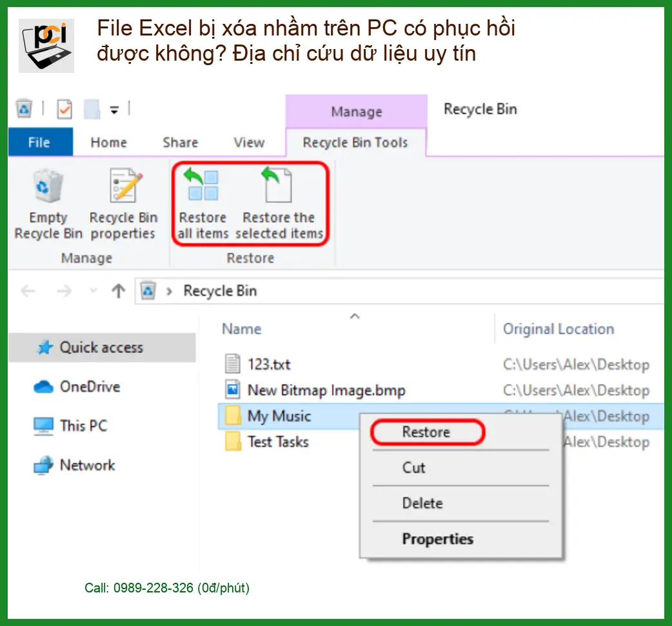Click the 123.txt file icon

(x=233, y=363)
